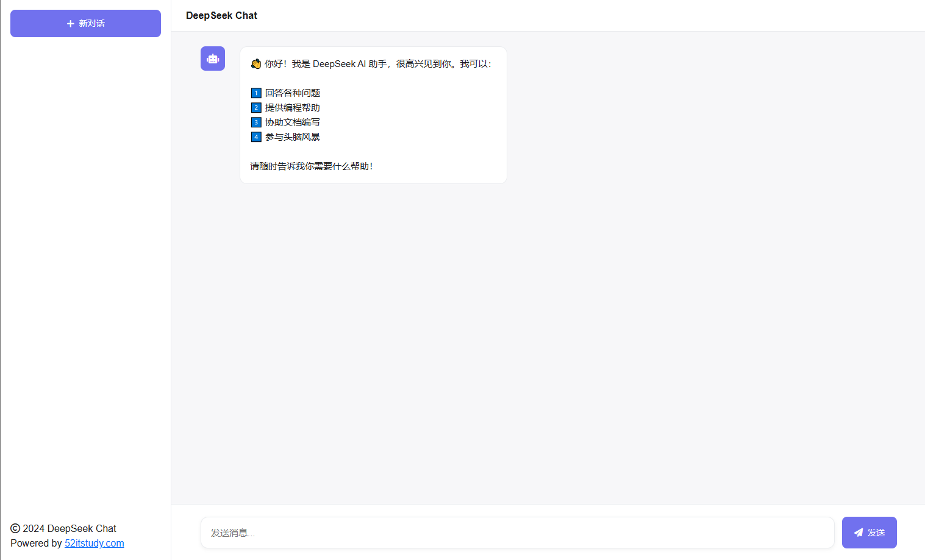Viewport: 925px width, 560px height.
Task: Click the waving hand emoji
Action: click(x=256, y=64)
